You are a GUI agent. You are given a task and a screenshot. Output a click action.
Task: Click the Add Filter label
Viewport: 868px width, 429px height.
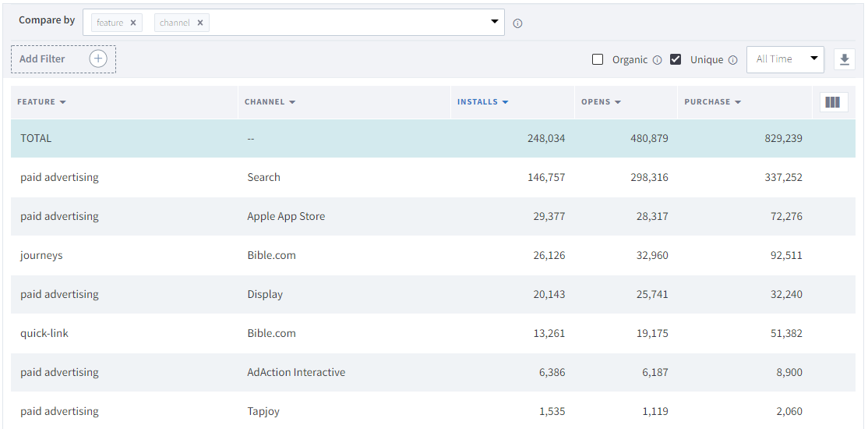(42, 58)
